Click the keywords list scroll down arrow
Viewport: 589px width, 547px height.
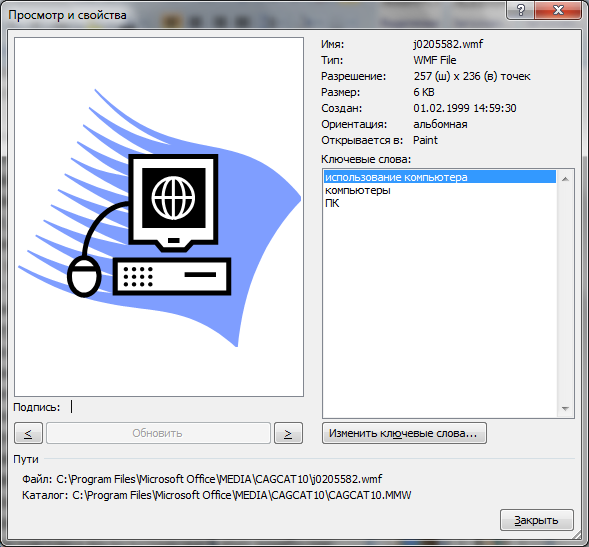565,408
